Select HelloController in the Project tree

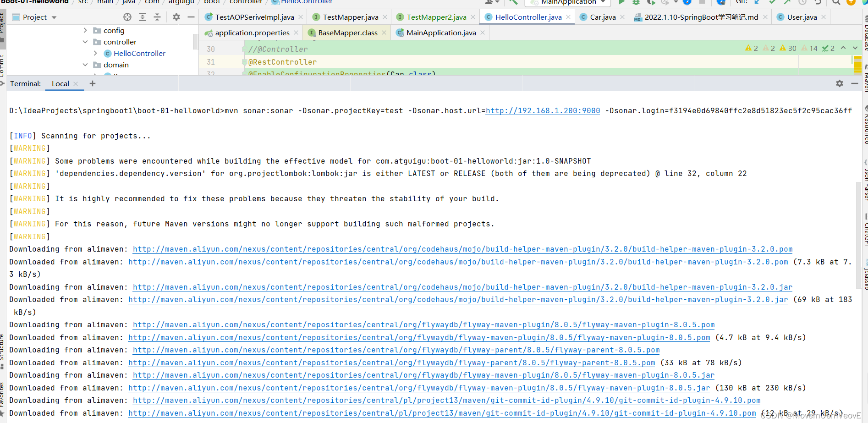[x=139, y=53]
